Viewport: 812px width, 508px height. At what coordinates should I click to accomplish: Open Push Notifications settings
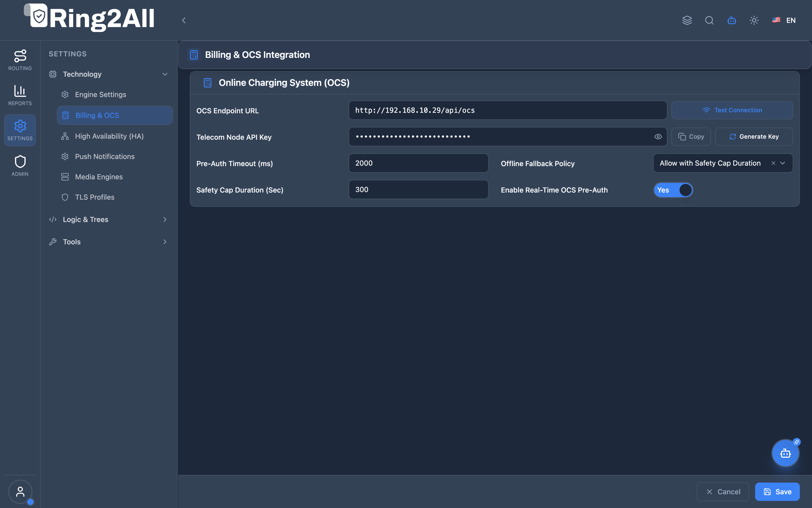(115, 156)
